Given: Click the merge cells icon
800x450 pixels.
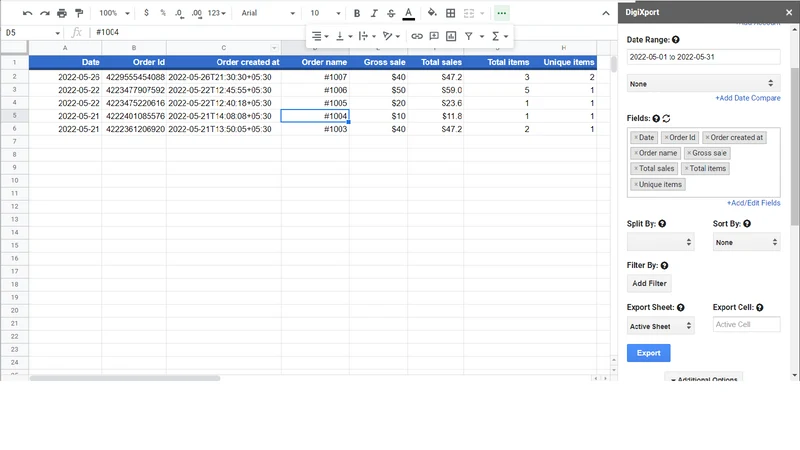Looking at the screenshot, I should (x=469, y=13).
